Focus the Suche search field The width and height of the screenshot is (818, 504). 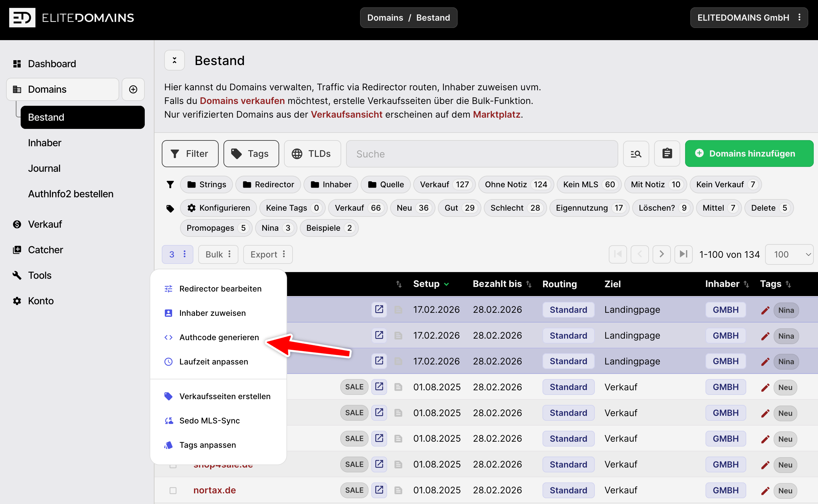point(482,154)
